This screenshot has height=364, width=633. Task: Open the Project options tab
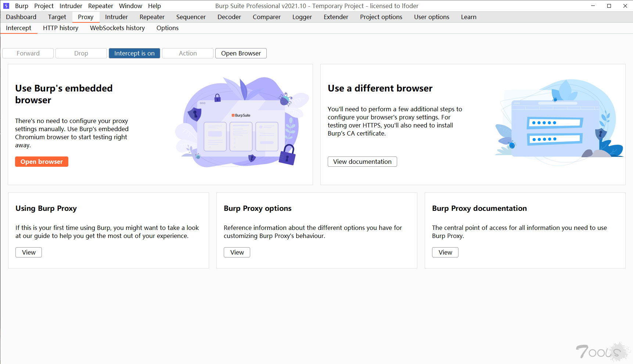(x=381, y=17)
